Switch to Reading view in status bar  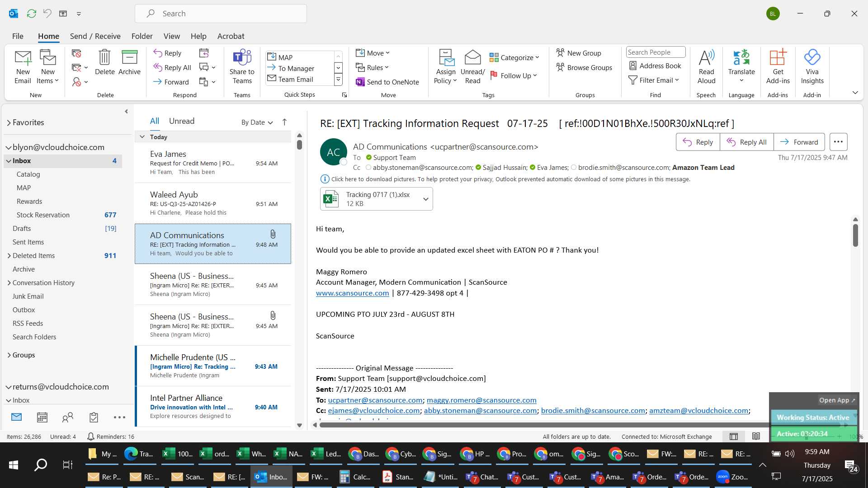pyautogui.click(x=756, y=436)
